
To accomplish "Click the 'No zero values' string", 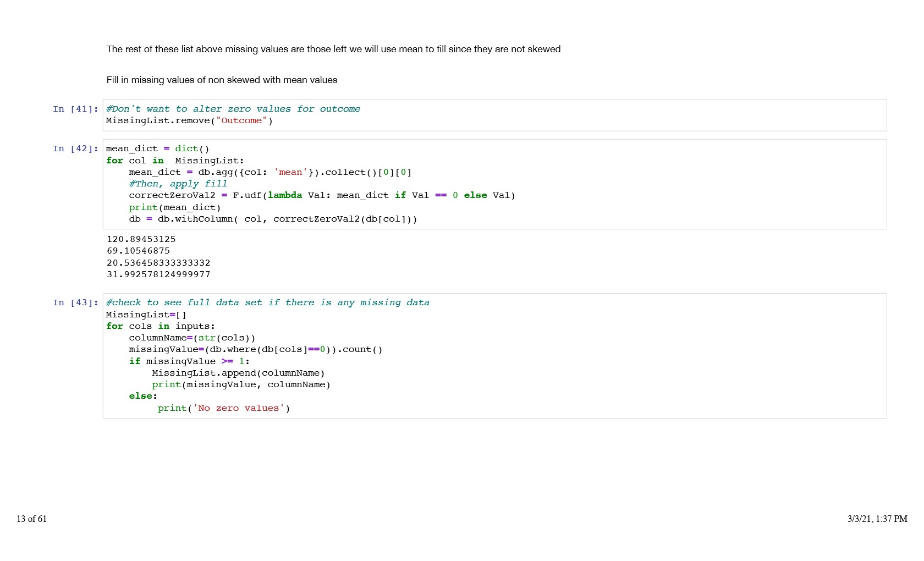I will pos(238,408).
